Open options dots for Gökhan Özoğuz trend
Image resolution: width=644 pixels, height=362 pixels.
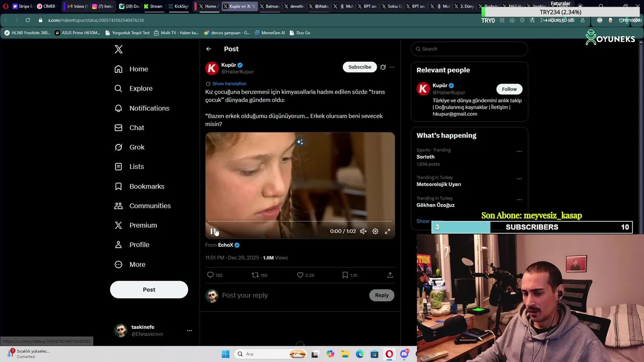click(x=519, y=199)
